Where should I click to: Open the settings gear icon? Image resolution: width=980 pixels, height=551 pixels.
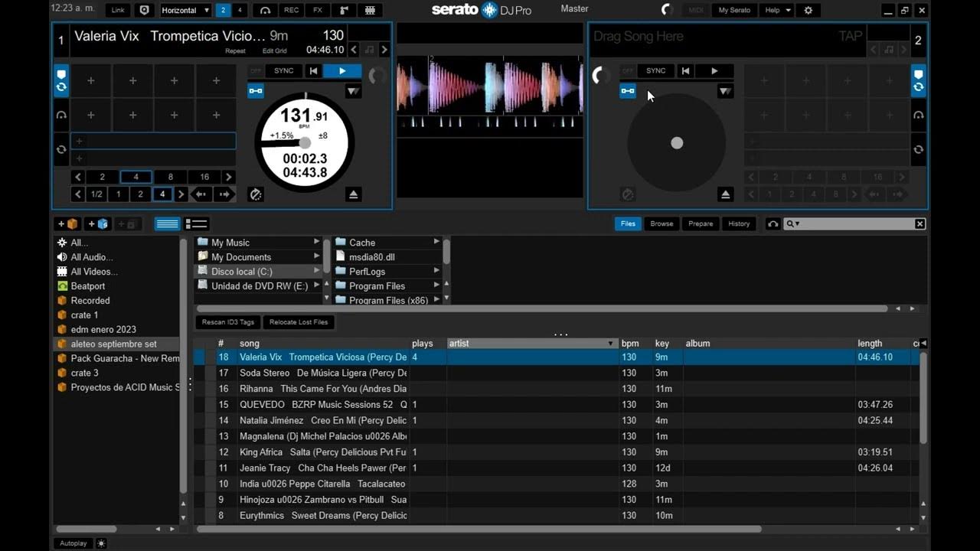coord(808,10)
